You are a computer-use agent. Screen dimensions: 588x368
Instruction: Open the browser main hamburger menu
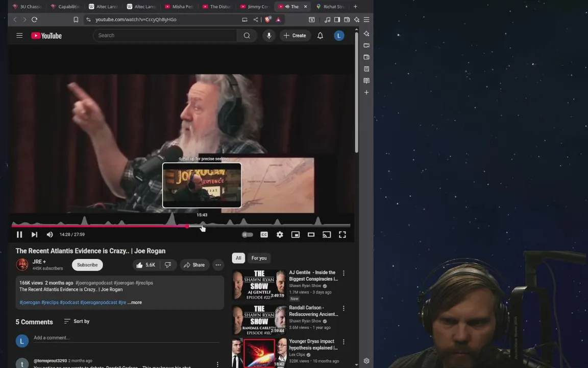[366, 19]
